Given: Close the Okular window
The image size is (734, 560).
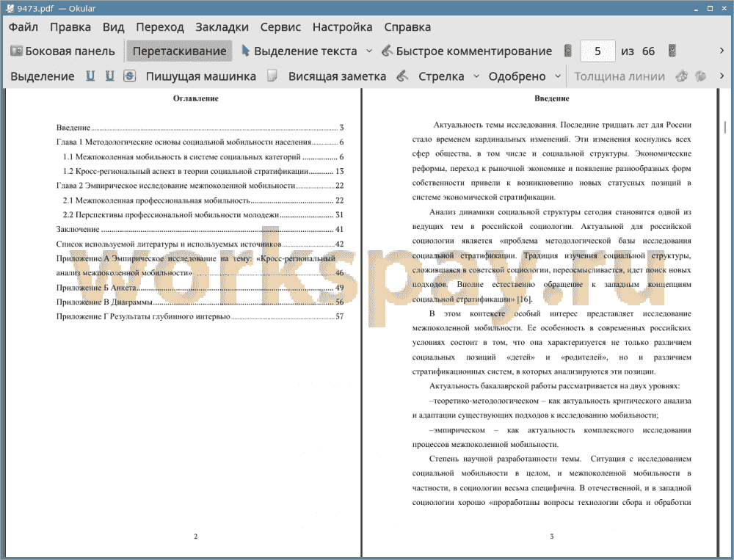Looking at the screenshot, I should tap(723, 8).
